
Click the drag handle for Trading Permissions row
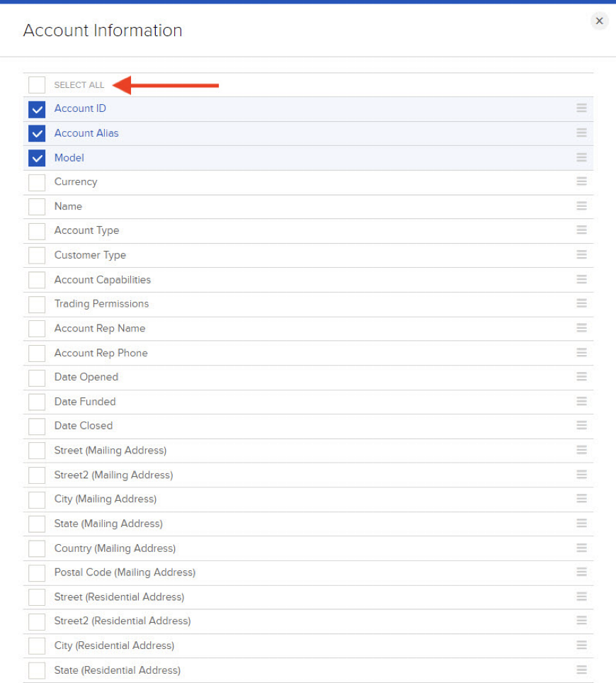click(581, 303)
